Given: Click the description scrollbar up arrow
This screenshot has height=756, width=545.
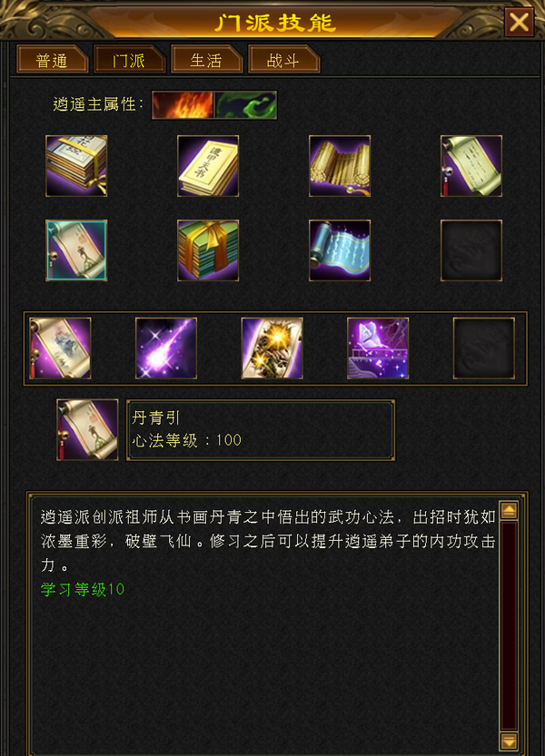Looking at the screenshot, I should pos(510,510).
